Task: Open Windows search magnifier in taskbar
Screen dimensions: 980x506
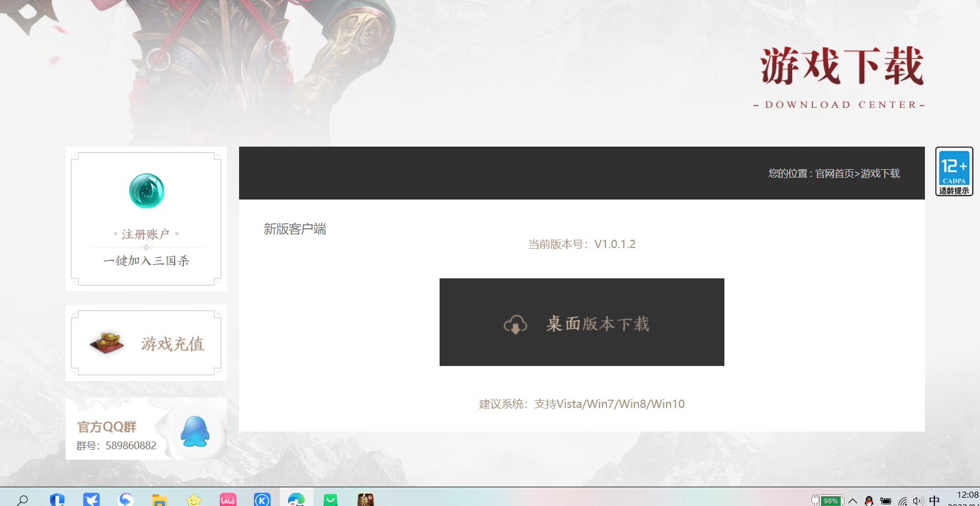Action: [22, 500]
